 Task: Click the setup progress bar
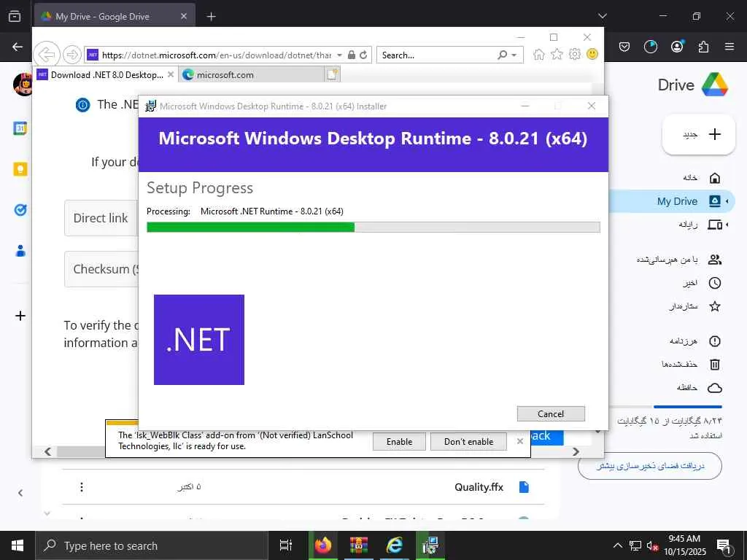pyautogui.click(x=373, y=227)
